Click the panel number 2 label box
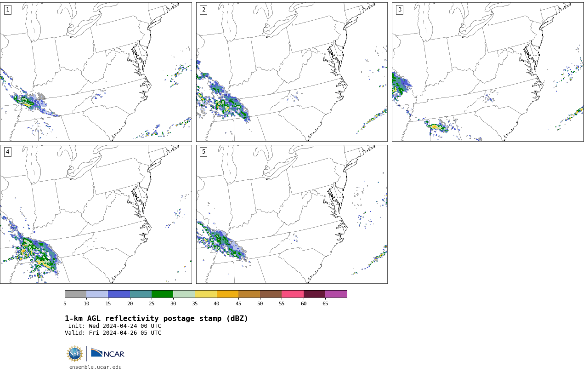The image size is (588, 372). (x=204, y=10)
